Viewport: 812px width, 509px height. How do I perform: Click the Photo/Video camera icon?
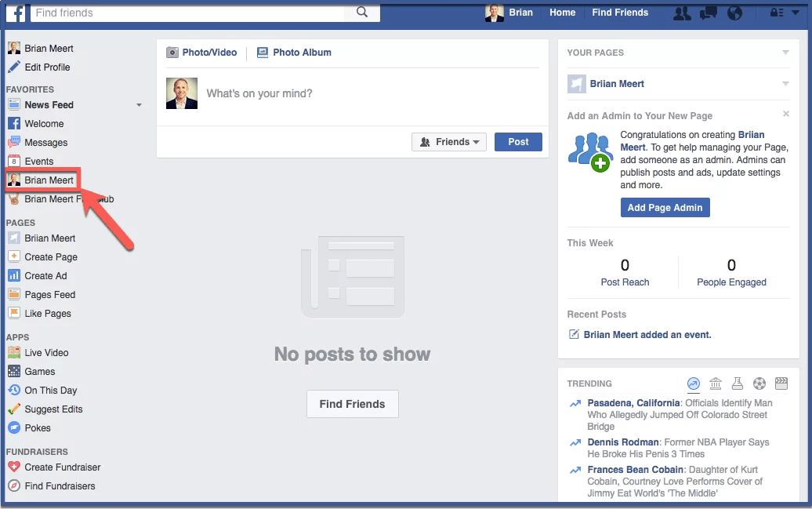[x=172, y=53]
